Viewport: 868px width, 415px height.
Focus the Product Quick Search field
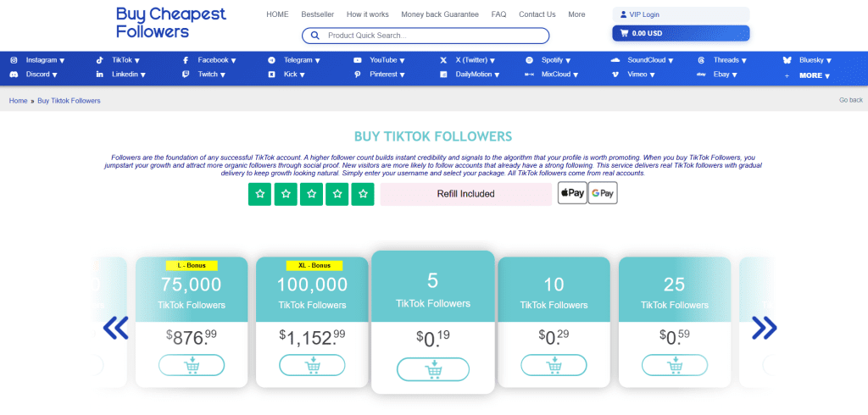click(x=426, y=36)
